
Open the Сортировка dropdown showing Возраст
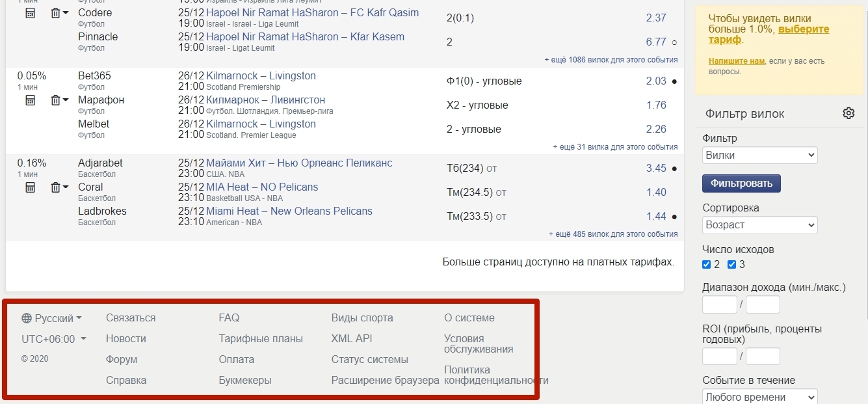point(760,225)
